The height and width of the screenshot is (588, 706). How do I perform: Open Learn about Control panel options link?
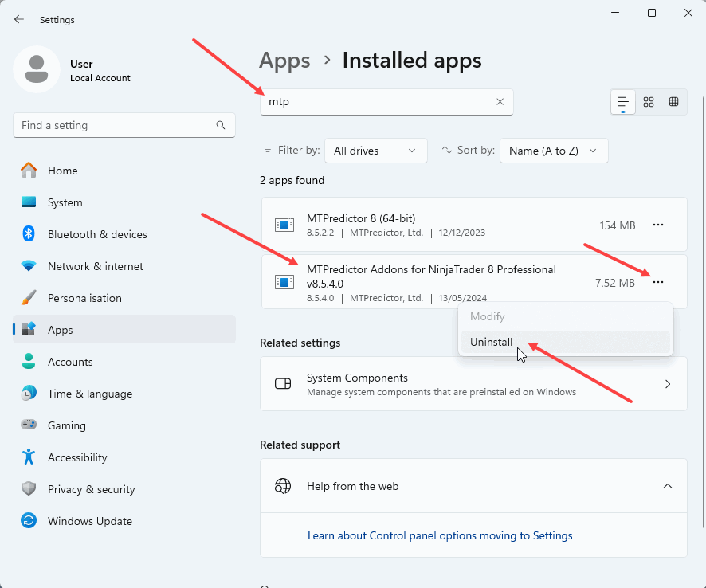(440, 535)
